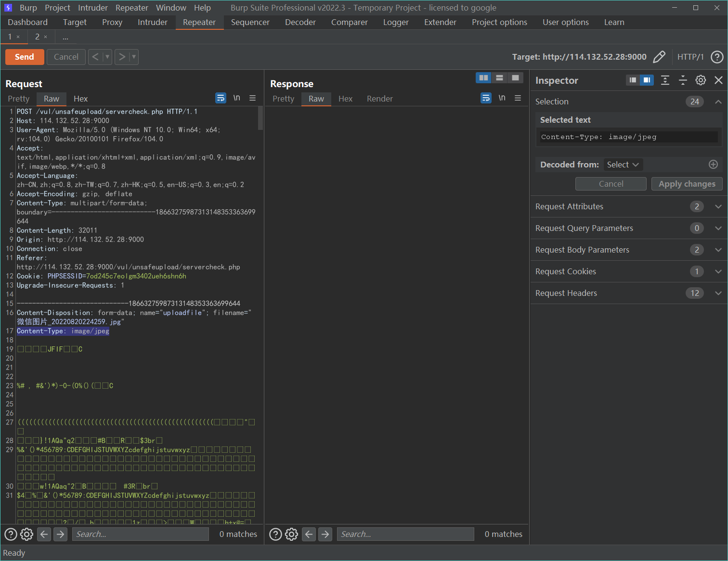Viewport: 728px width, 561px height.
Task: Previous match arrow in response search
Action: click(x=309, y=534)
